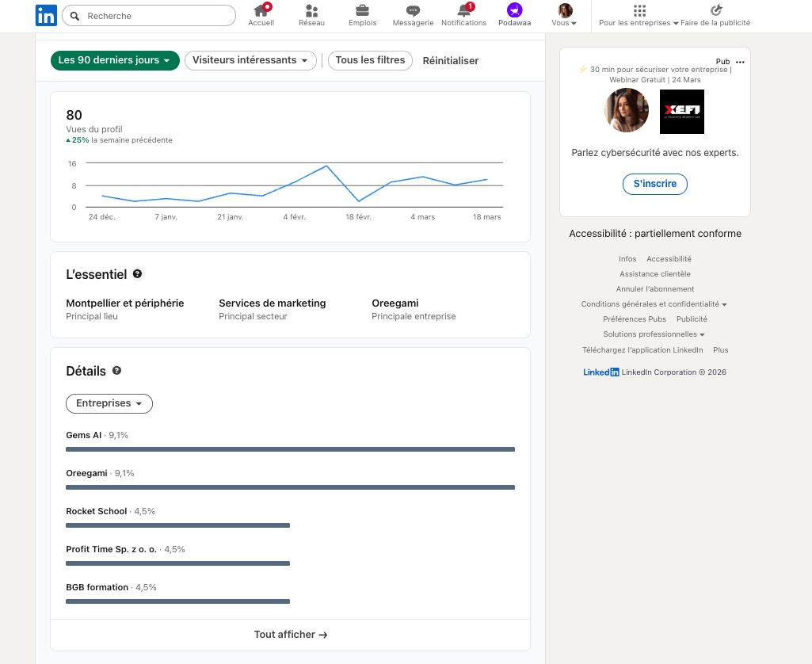Click Réinitialiser to reset filters
This screenshot has height=664, width=812.
click(450, 60)
